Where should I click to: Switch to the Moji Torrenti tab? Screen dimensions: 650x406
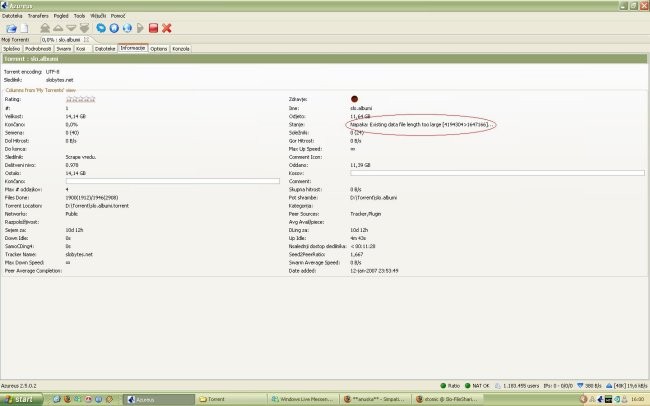(15, 40)
